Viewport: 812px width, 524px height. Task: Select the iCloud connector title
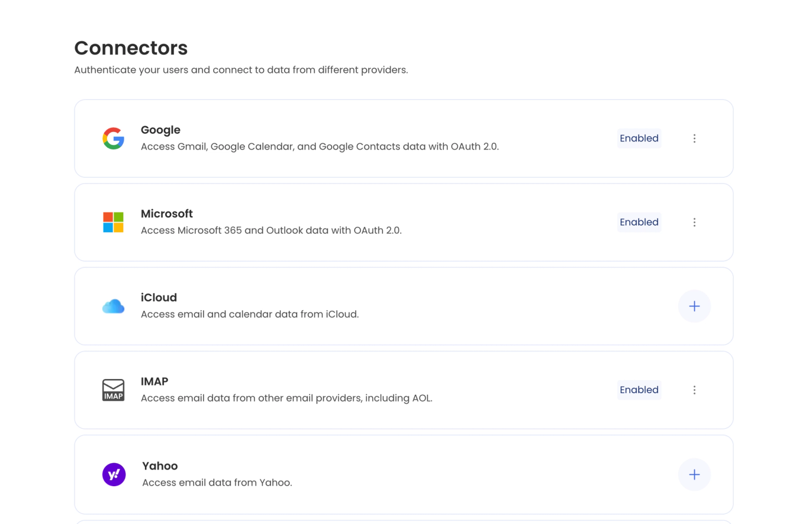point(159,297)
